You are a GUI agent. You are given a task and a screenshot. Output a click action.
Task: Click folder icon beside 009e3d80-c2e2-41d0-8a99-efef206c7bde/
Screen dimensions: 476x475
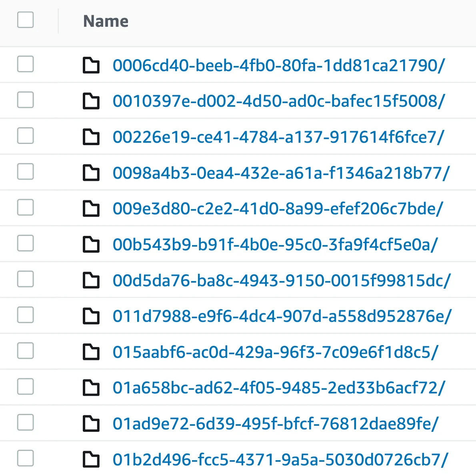click(x=91, y=208)
